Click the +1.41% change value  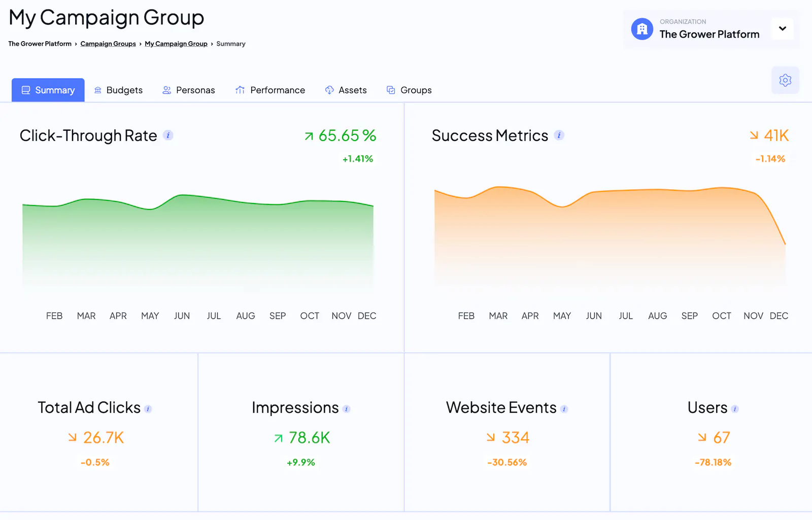[358, 159]
